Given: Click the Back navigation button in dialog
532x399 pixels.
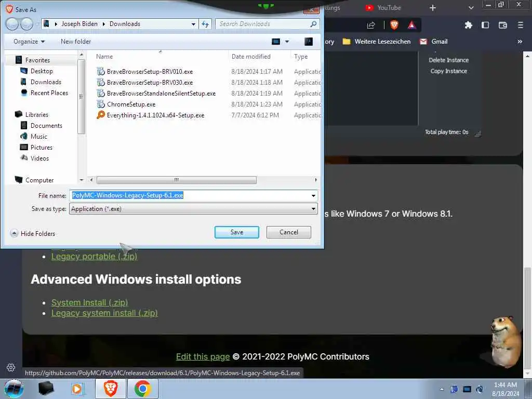Looking at the screenshot, I should pos(12,24).
